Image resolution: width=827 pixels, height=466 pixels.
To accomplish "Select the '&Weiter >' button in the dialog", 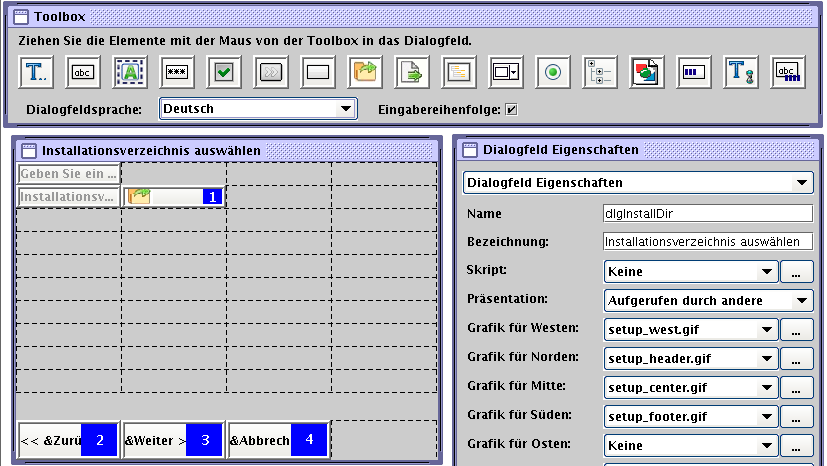I will coord(174,440).
